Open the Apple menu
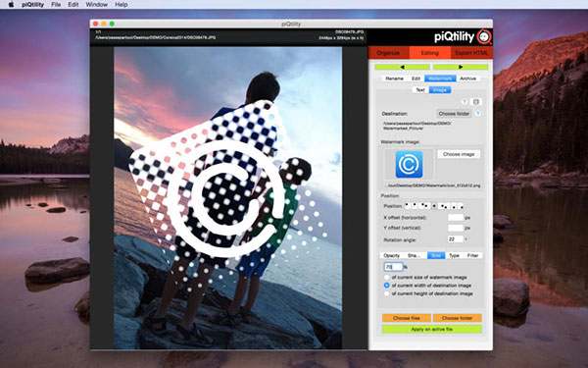Image resolution: width=588 pixels, height=368 pixels. (x=11, y=5)
